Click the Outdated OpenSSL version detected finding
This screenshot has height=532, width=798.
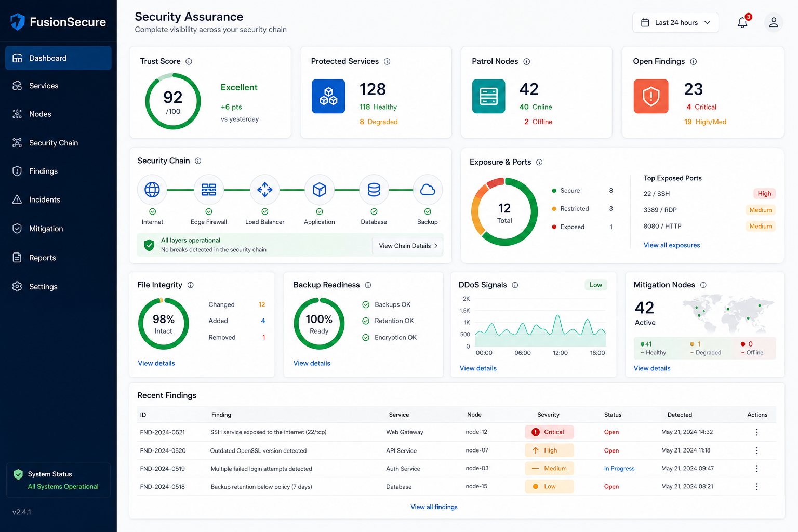258,450
